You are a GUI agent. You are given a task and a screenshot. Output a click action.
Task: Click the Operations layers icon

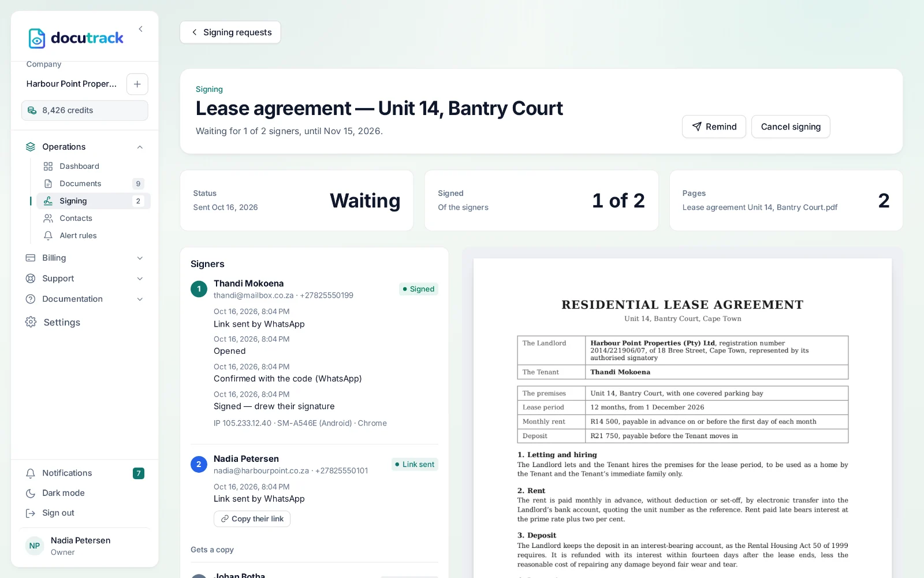coord(31,147)
